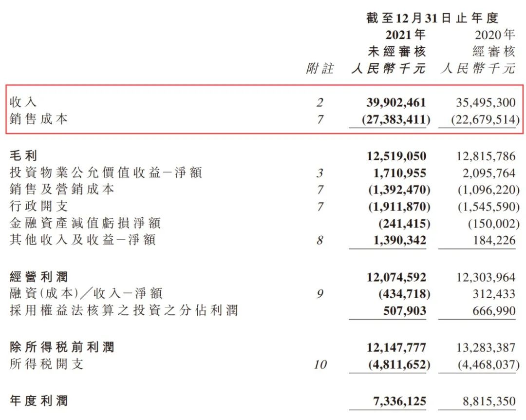
Task: Click note 10 beside 所得稅開支
Action: pos(319,364)
